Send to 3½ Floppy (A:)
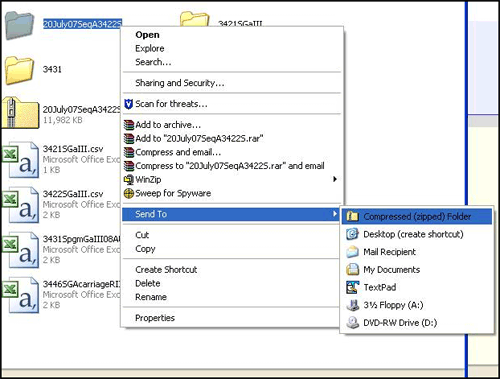Screen dimensions: 500x379 pos(417,305)
